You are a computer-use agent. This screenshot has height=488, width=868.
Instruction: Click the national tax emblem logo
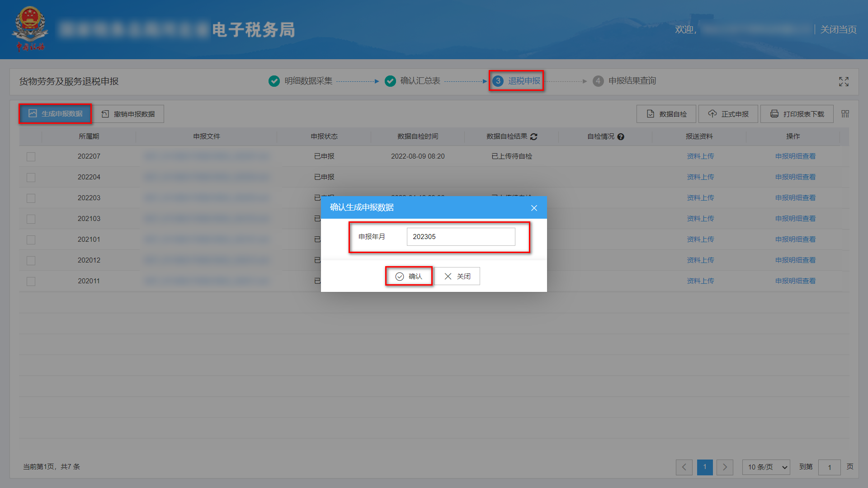click(x=30, y=26)
